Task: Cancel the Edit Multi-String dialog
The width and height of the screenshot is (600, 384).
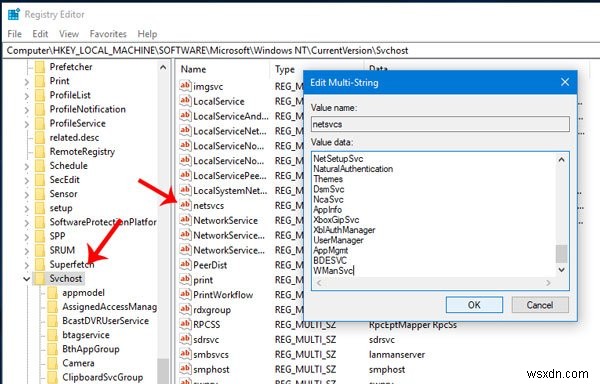Action: (x=540, y=305)
